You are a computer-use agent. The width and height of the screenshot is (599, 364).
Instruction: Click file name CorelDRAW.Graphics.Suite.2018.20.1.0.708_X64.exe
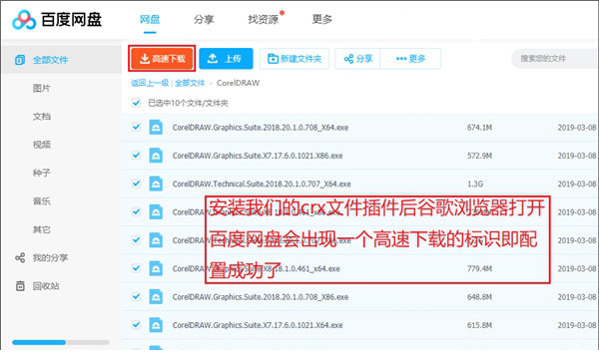tap(261, 128)
